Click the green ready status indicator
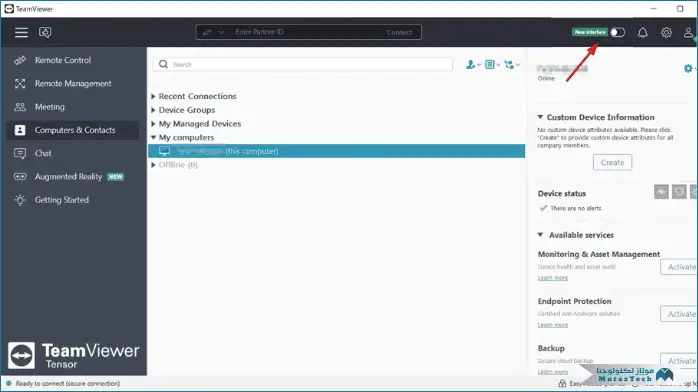Viewport: 698px width, 392px height. pyautogui.click(x=8, y=383)
